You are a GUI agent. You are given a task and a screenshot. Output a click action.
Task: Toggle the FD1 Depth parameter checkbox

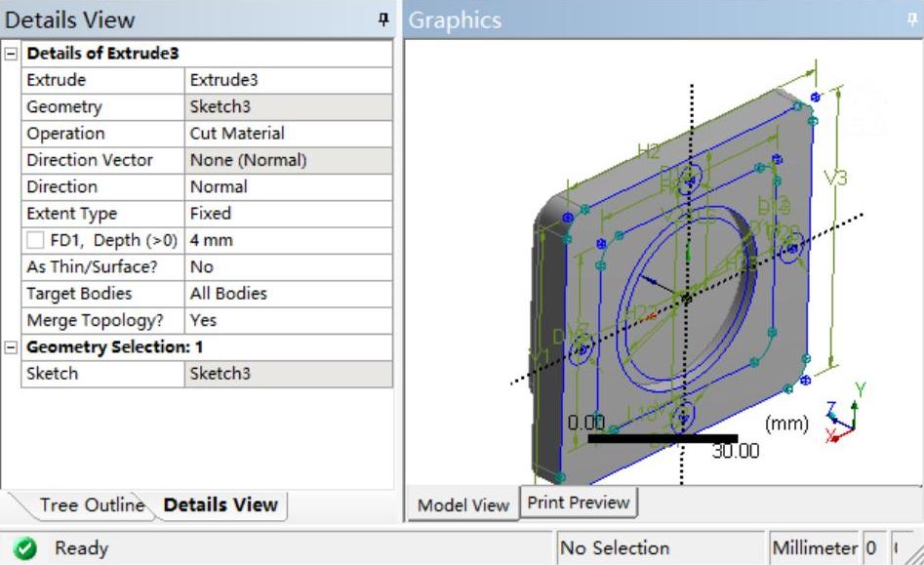35,240
